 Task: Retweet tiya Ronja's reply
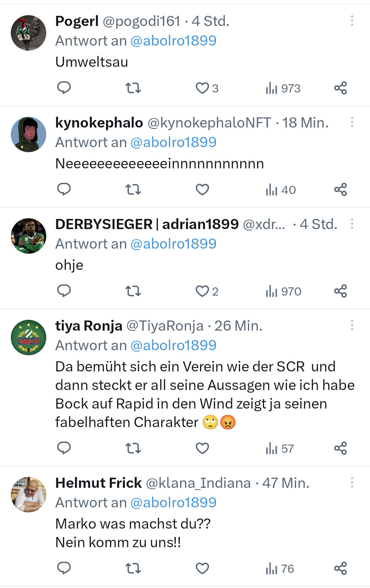pyautogui.click(x=133, y=448)
